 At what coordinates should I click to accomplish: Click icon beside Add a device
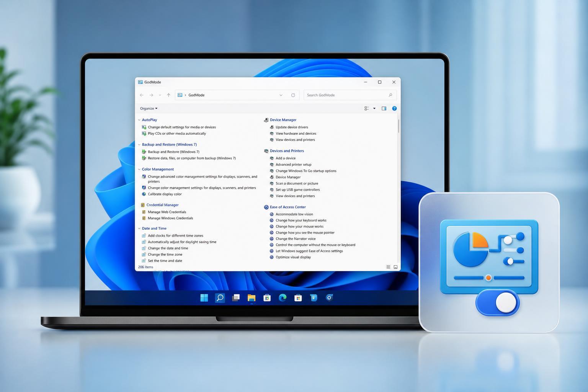pos(272,158)
